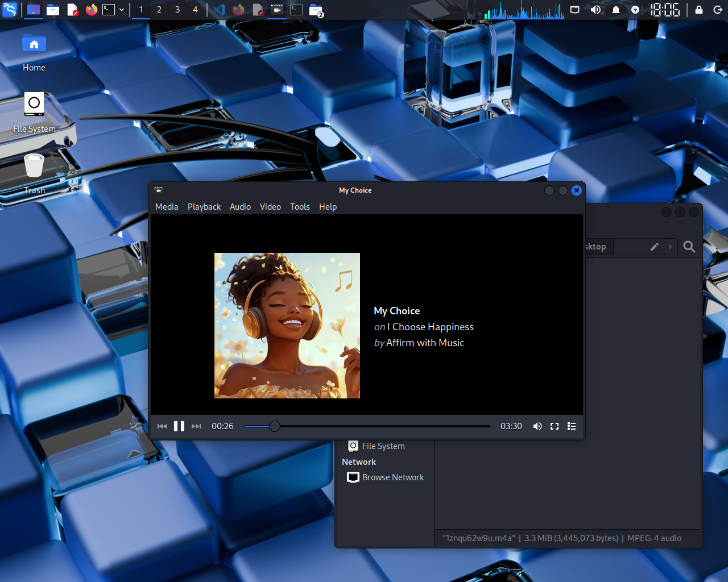Screen dimensions: 728x582
Task: Click the file manager status bar file name
Action: coord(479,538)
